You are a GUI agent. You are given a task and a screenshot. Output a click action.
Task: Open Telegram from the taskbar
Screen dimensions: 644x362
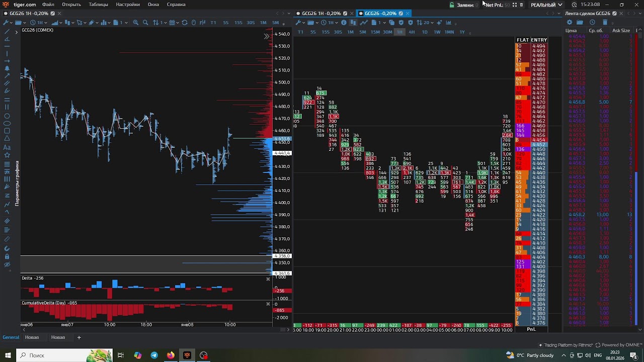tap(154, 355)
